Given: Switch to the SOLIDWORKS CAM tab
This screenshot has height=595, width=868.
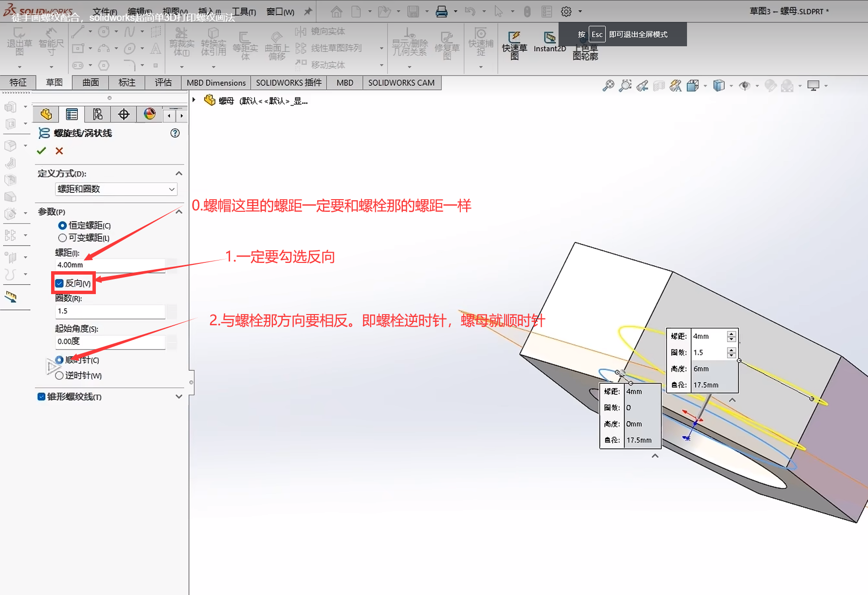Looking at the screenshot, I should [x=401, y=83].
